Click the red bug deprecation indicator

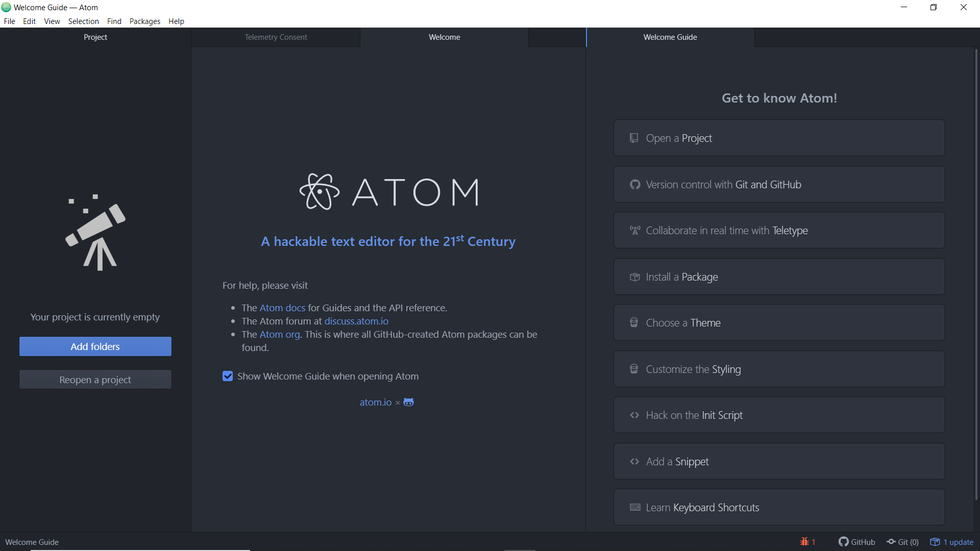pos(807,542)
